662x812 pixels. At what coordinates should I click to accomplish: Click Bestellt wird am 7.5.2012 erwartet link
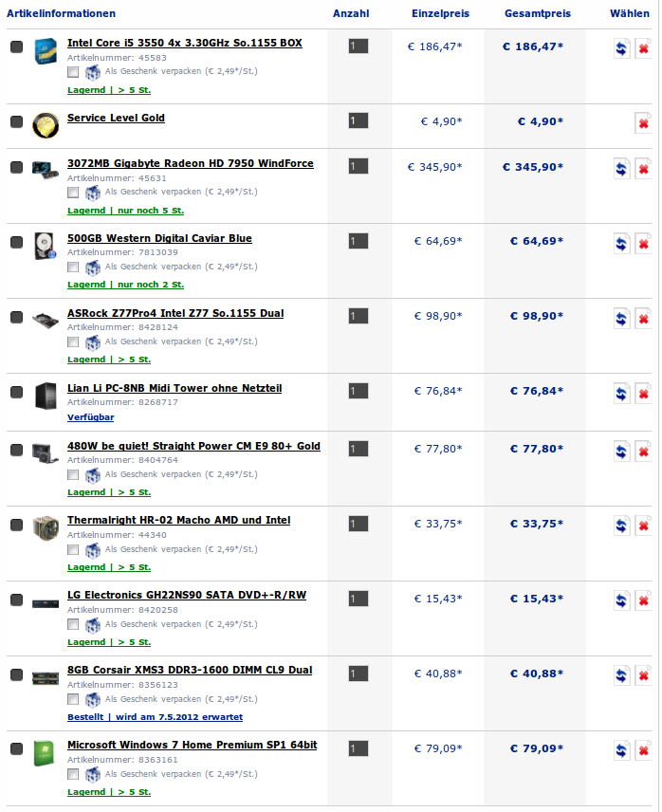click(155, 717)
